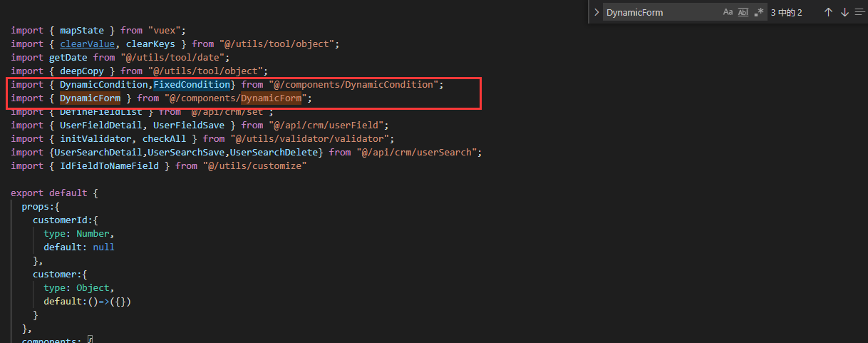Click the "@/utils/customize" path string
Image resolution: width=868 pixels, height=343 pixels.
[255, 165]
